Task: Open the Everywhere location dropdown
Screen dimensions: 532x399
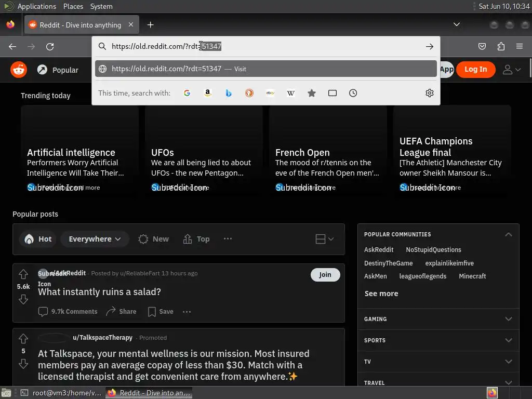Action: pyautogui.click(x=95, y=239)
